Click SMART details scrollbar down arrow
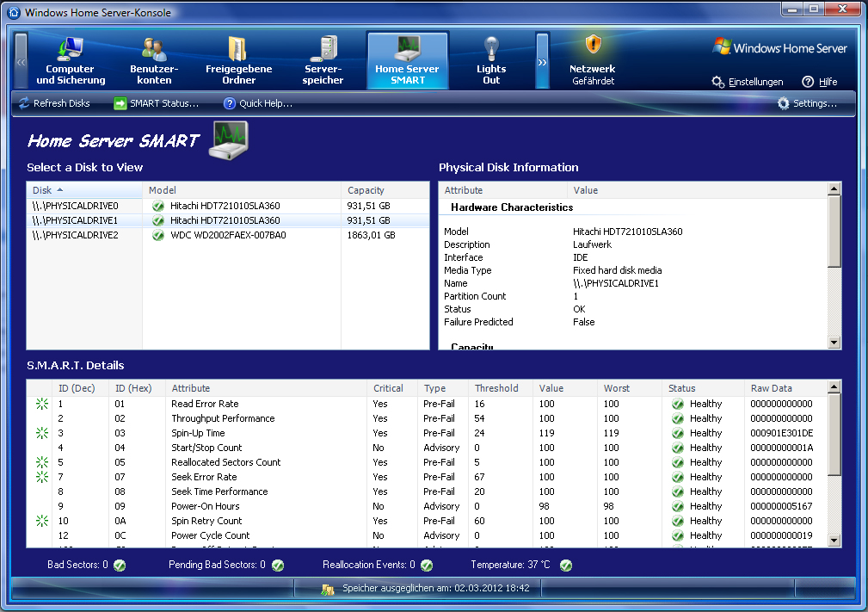The height and width of the screenshot is (612, 868). (x=834, y=540)
